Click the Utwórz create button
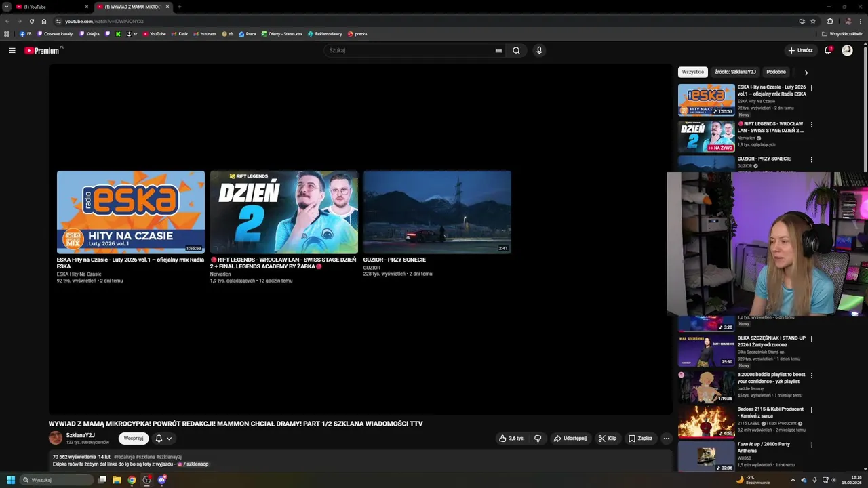This screenshot has height=488, width=868. (x=800, y=50)
